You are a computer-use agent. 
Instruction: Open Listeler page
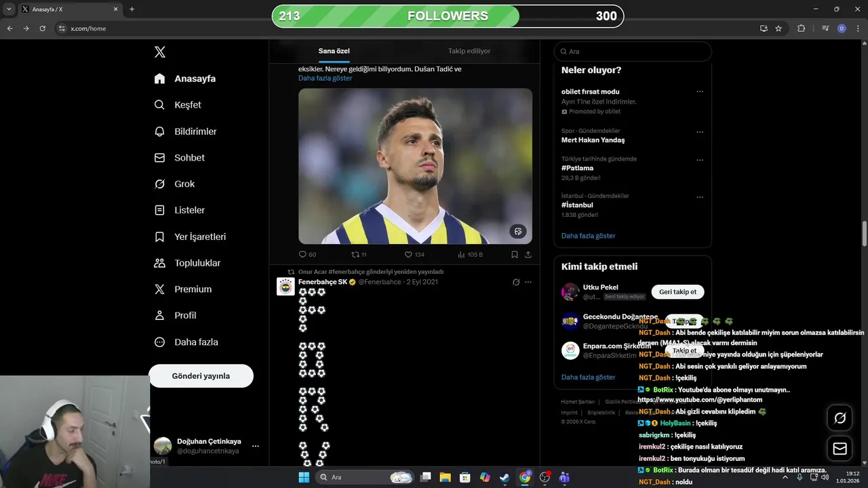pyautogui.click(x=179, y=210)
